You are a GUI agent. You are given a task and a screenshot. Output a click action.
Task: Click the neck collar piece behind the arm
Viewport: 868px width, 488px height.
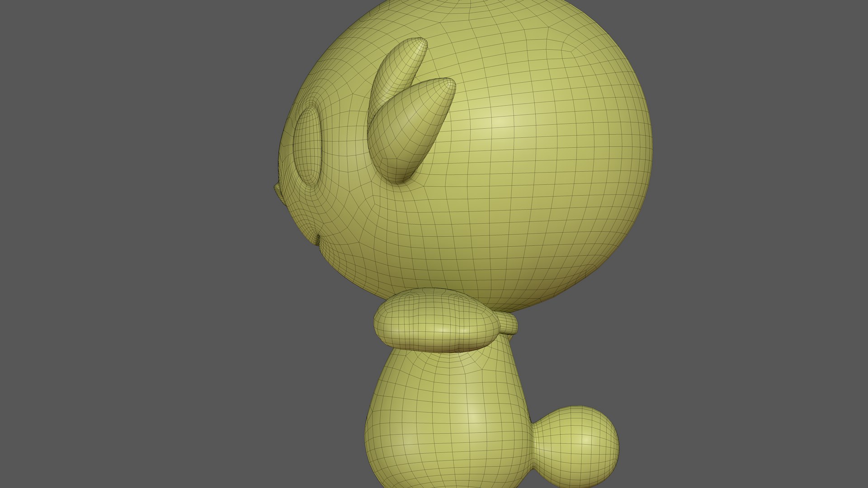tap(509, 324)
